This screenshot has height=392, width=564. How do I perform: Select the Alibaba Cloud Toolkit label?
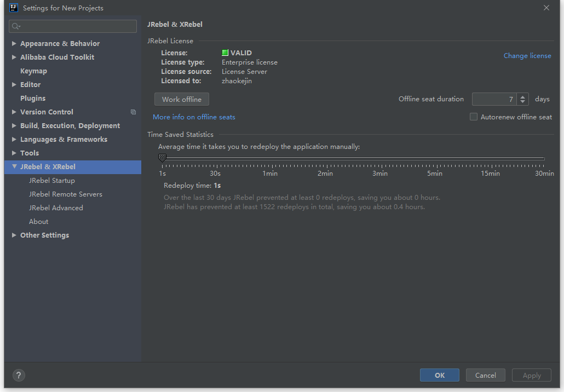57,57
